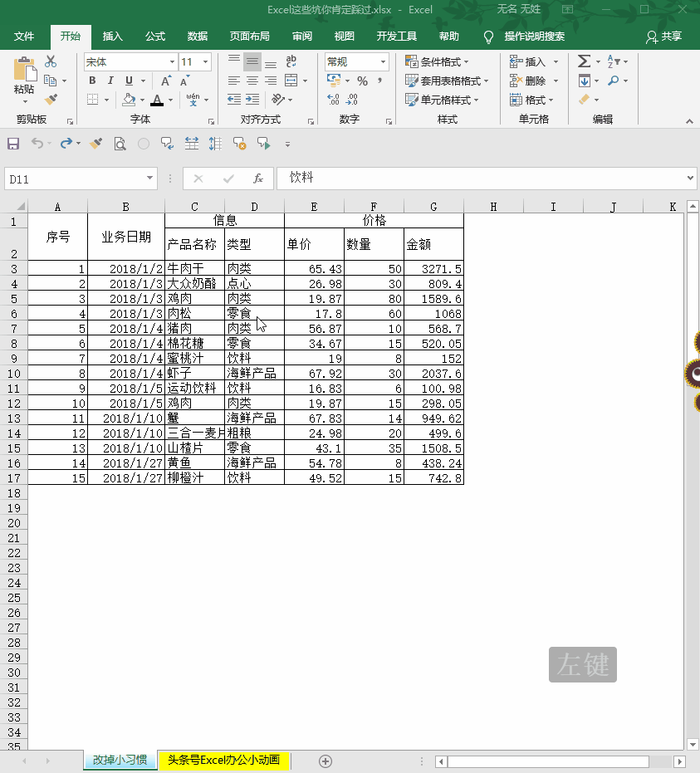This screenshot has width=700, height=773.
Task: Click Print Preview icon in quick access toolbar
Action: 120,144
